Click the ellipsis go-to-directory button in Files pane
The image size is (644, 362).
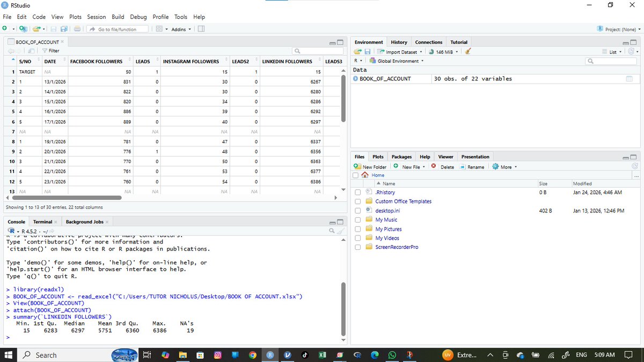(636, 175)
